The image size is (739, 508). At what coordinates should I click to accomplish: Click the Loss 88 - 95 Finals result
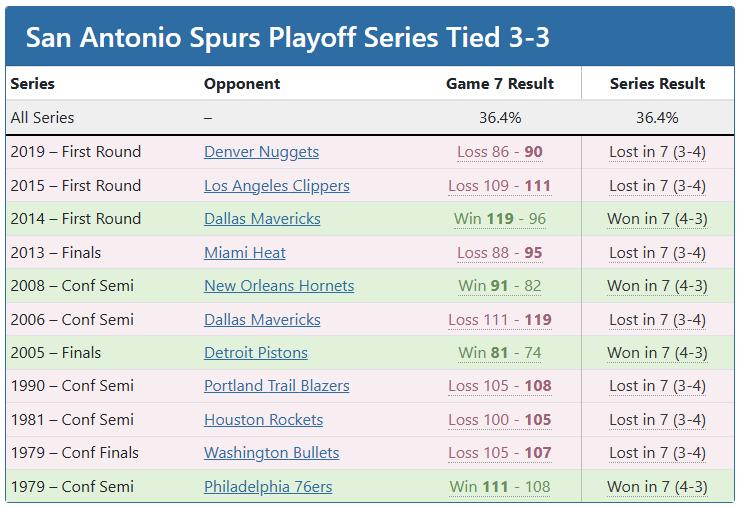click(x=500, y=253)
